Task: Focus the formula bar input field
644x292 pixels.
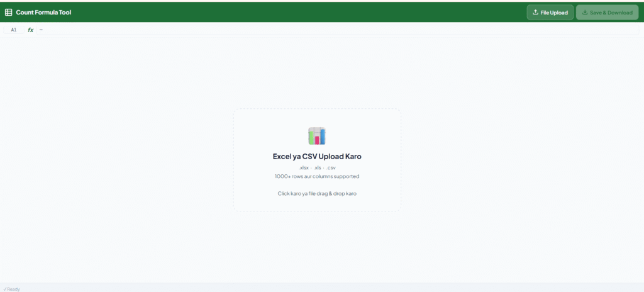Action: click(x=338, y=30)
